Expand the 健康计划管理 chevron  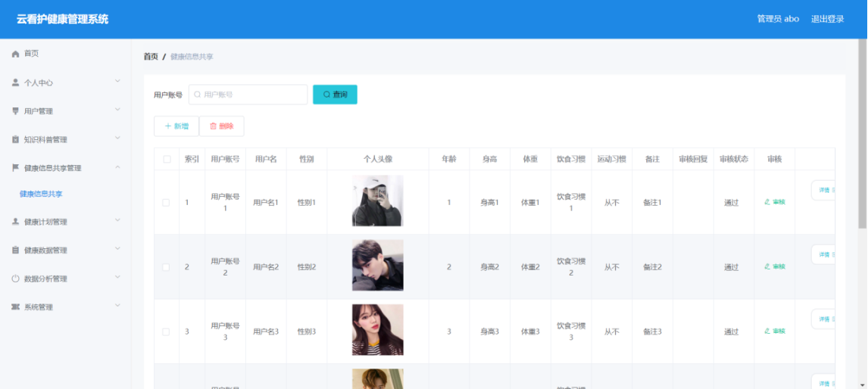(117, 220)
